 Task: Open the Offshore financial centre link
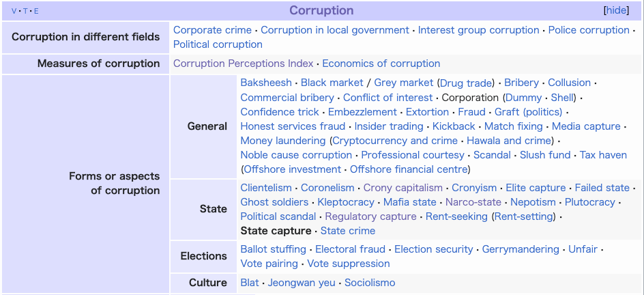[409, 169]
